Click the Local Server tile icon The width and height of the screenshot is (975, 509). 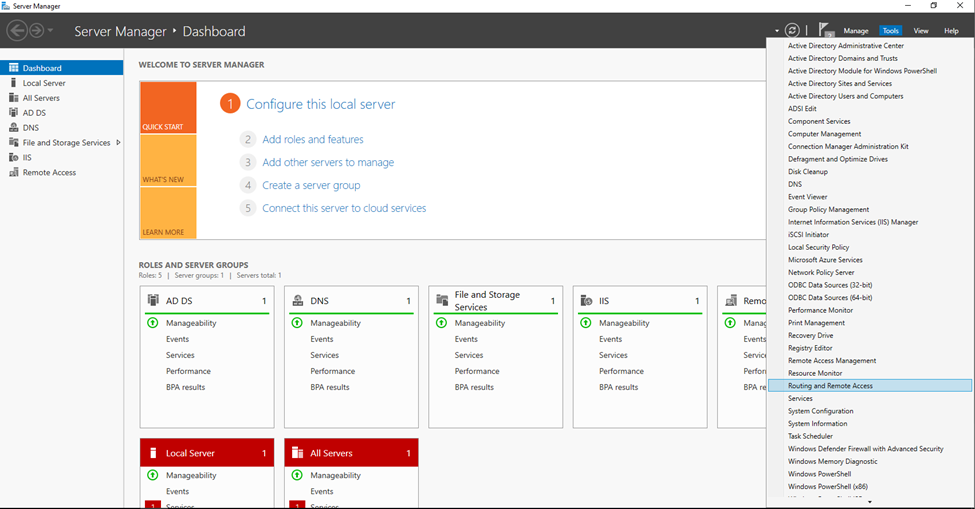(x=153, y=453)
